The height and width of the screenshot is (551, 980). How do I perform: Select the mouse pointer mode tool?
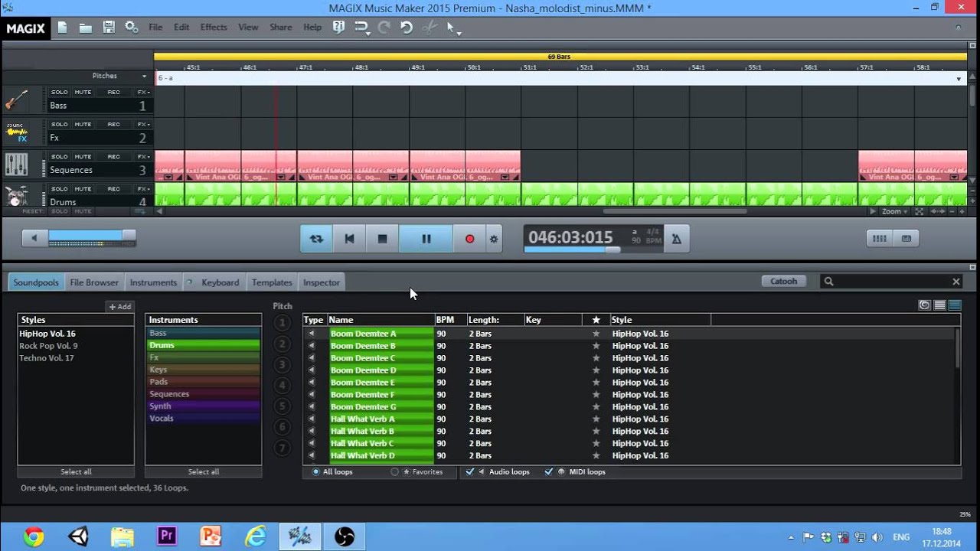451,28
